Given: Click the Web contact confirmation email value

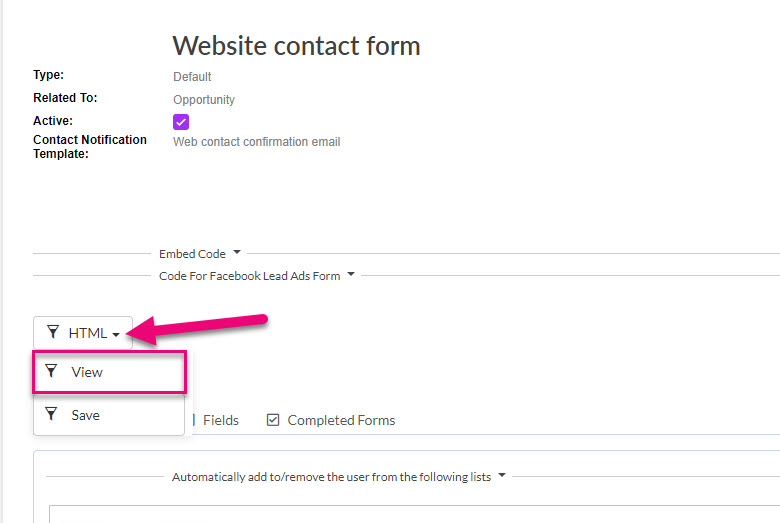Looking at the screenshot, I should click(257, 142).
